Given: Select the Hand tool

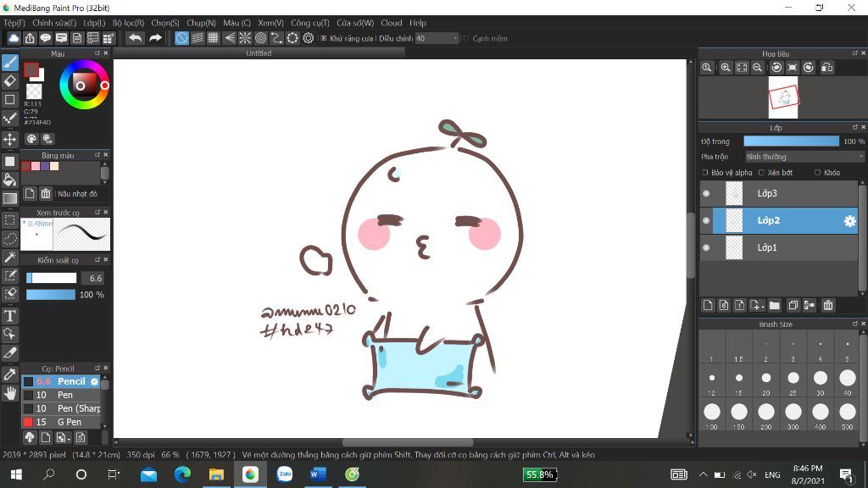Looking at the screenshot, I should [x=10, y=393].
